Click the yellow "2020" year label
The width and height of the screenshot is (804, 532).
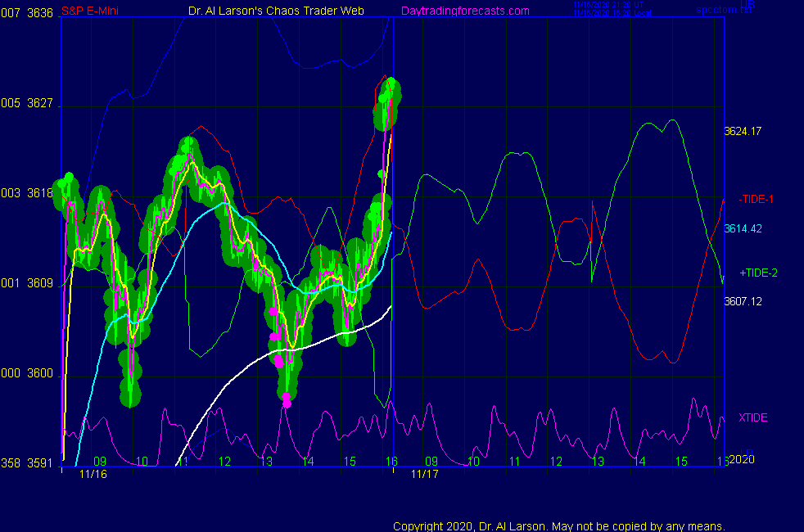[742, 459]
